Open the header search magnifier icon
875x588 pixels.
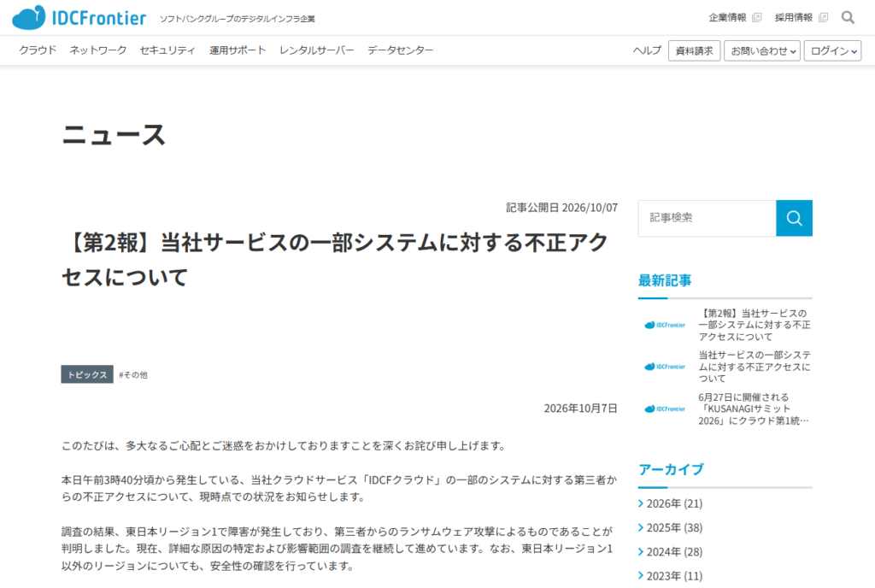pos(848,18)
